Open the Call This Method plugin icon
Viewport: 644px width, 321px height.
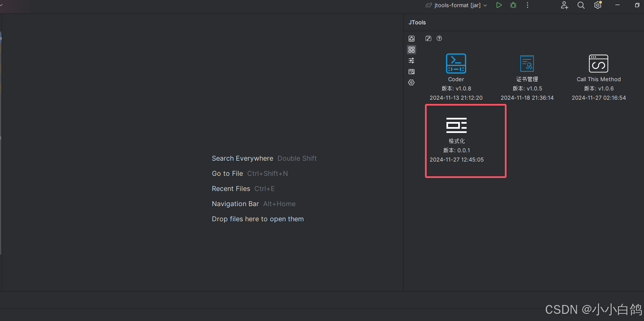coord(599,64)
